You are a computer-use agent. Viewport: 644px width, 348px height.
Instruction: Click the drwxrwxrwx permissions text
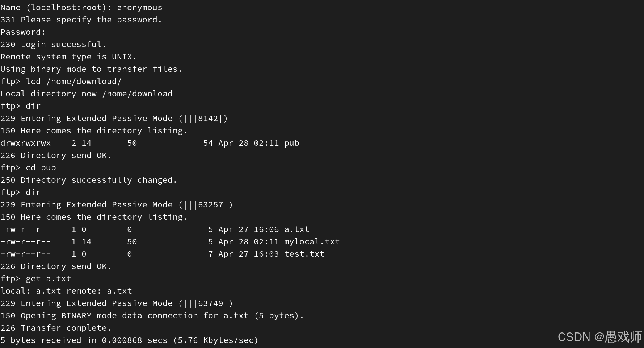[x=26, y=143]
